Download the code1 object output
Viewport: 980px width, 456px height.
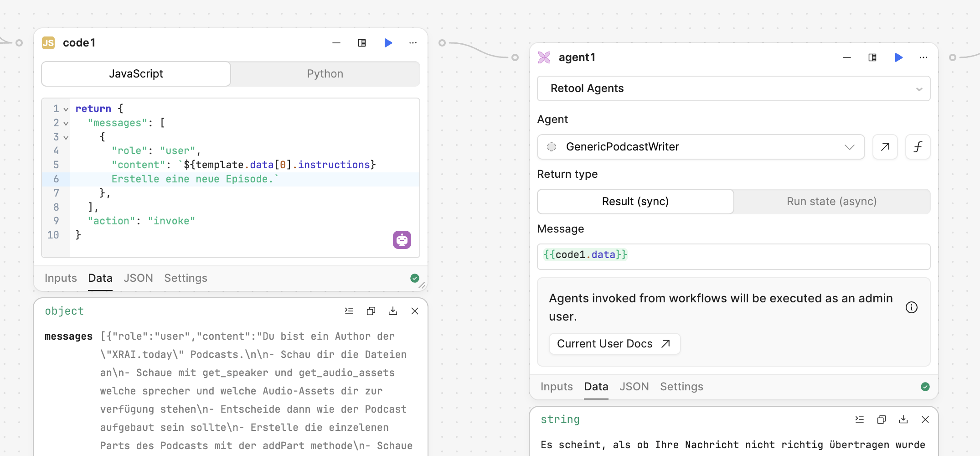click(x=393, y=311)
